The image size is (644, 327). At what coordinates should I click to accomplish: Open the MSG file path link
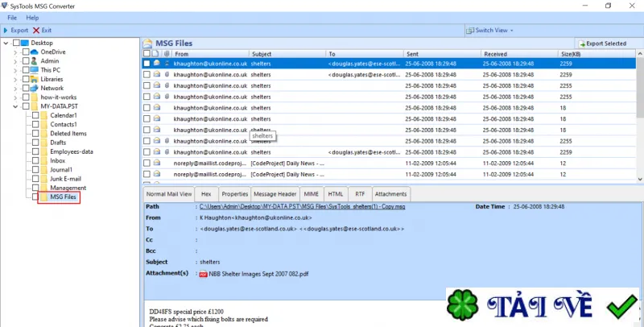click(303, 207)
